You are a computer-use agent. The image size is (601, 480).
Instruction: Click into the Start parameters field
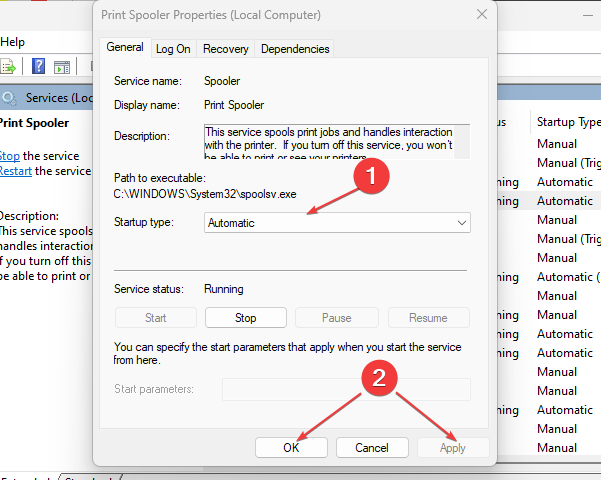pos(346,389)
